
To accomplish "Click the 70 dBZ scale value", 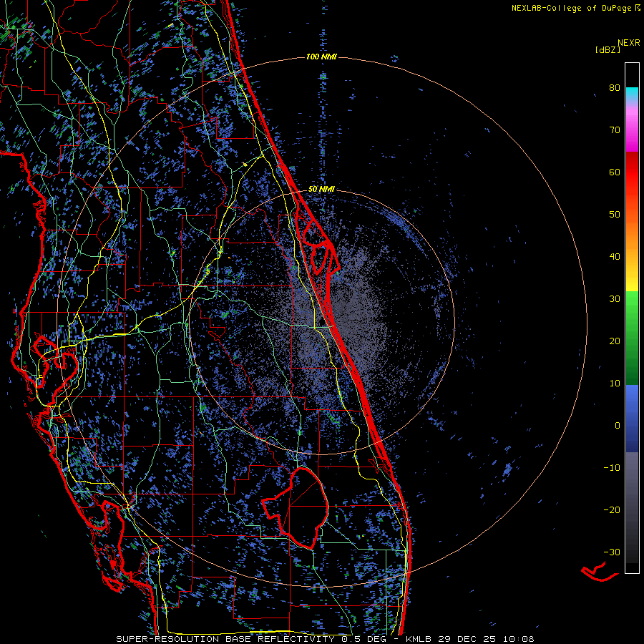I will (615, 130).
